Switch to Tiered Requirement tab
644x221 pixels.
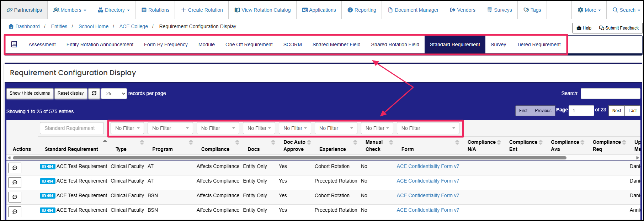[x=539, y=44]
